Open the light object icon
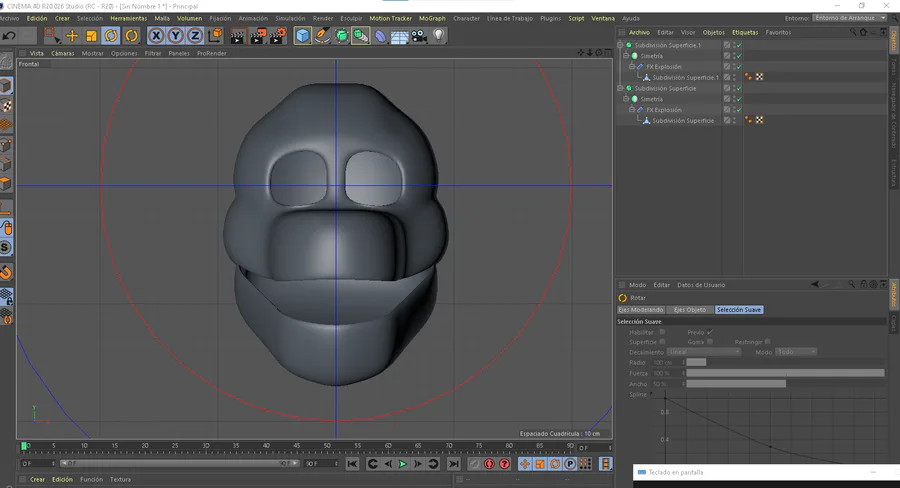Image resolution: width=900 pixels, height=488 pixels. pos(439,36)
